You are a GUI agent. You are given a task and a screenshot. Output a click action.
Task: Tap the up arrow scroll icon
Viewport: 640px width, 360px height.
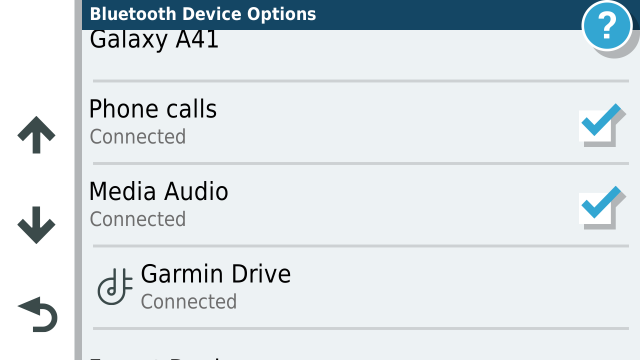point(36,135)
